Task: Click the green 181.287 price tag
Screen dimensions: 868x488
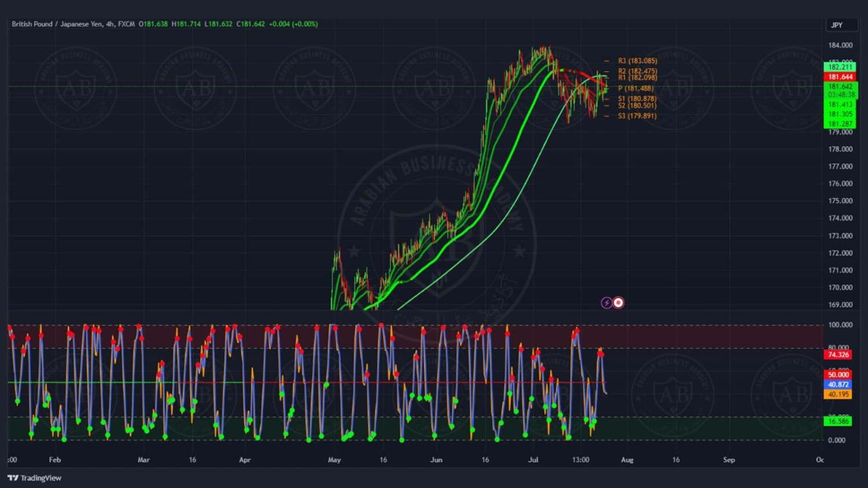Action: coord(840,124)
